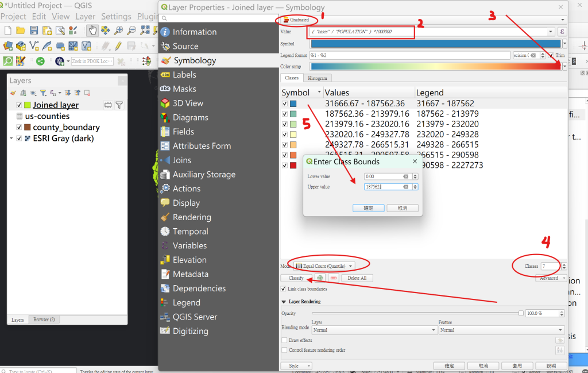Select the Zoom Out magnifier tool
Viewport: 588px width, 373px height.
[x=131, y=31]
